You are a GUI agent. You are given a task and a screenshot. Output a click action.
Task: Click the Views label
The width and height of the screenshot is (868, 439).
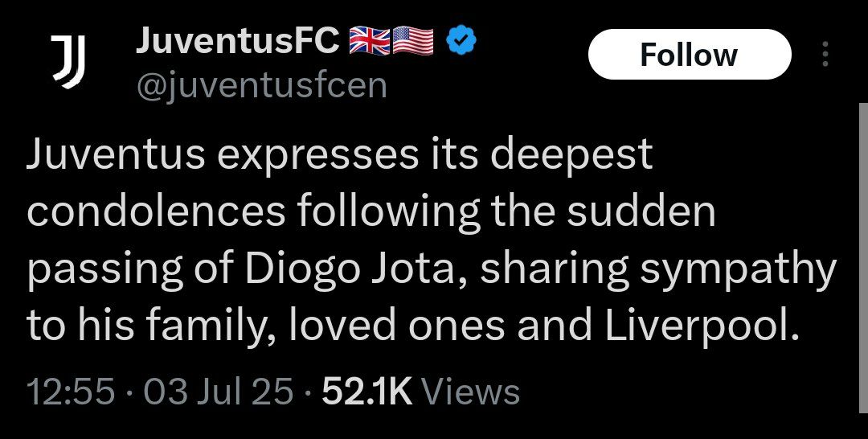(x=470, y=392)
